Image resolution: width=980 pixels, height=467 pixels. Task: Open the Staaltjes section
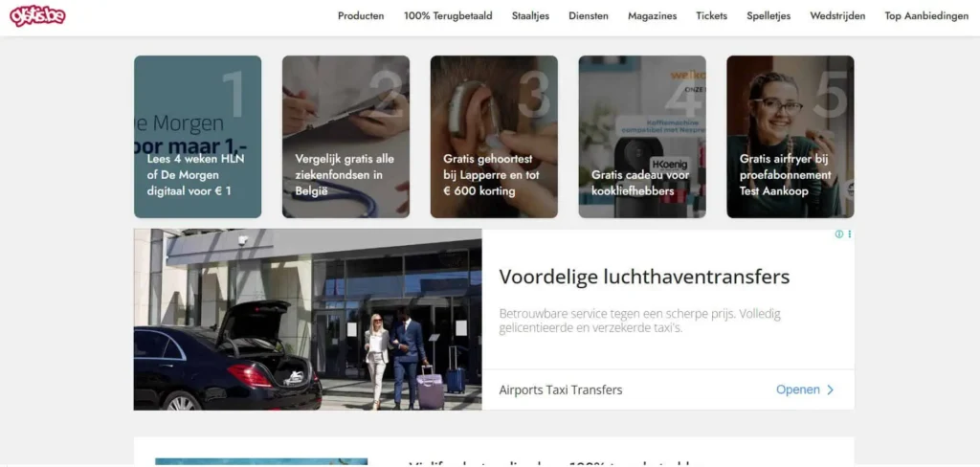(x=530, y=16)
